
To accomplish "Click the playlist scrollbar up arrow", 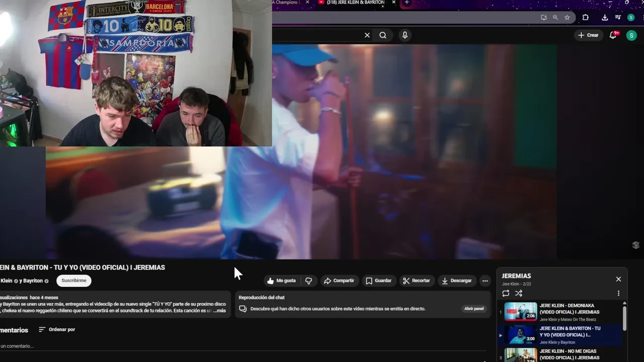I will tap(624, 303).
